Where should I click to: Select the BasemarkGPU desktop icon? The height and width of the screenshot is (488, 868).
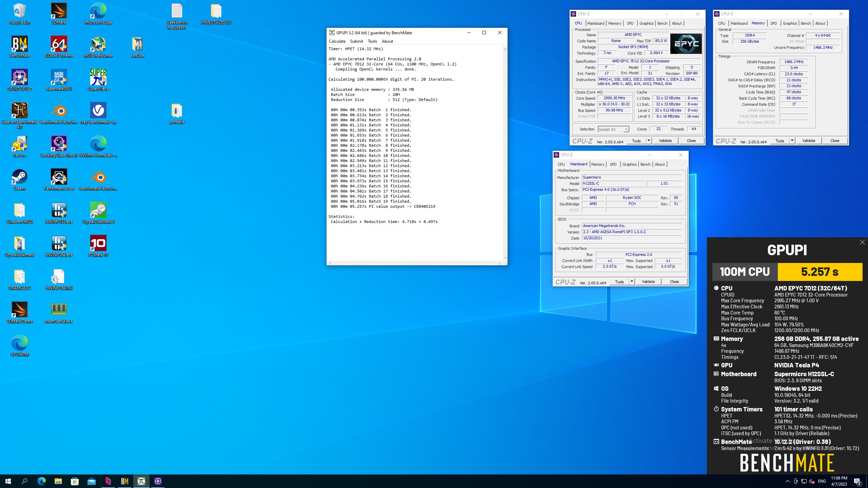59,80
